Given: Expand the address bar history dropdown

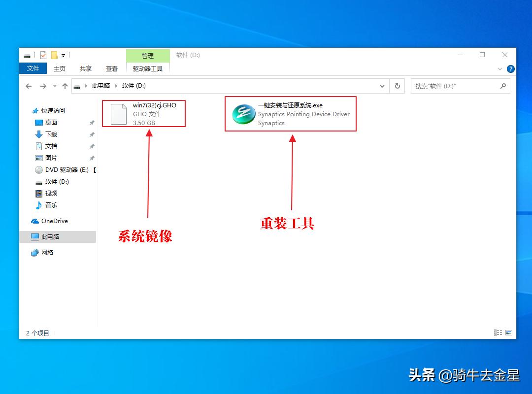Looking at the screenshot, I should coord(382,86).
